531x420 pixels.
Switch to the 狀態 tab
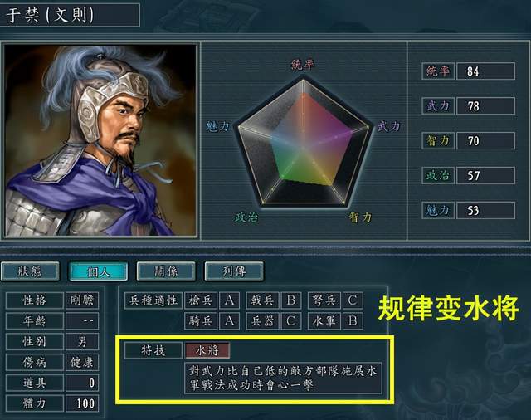pyautogui.click(x=30, y=271)
